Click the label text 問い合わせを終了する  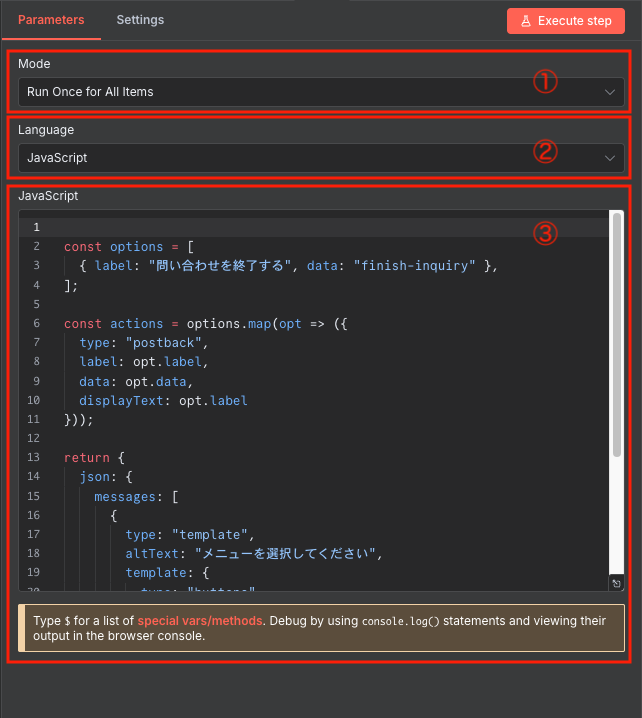[x=220, y=266]
